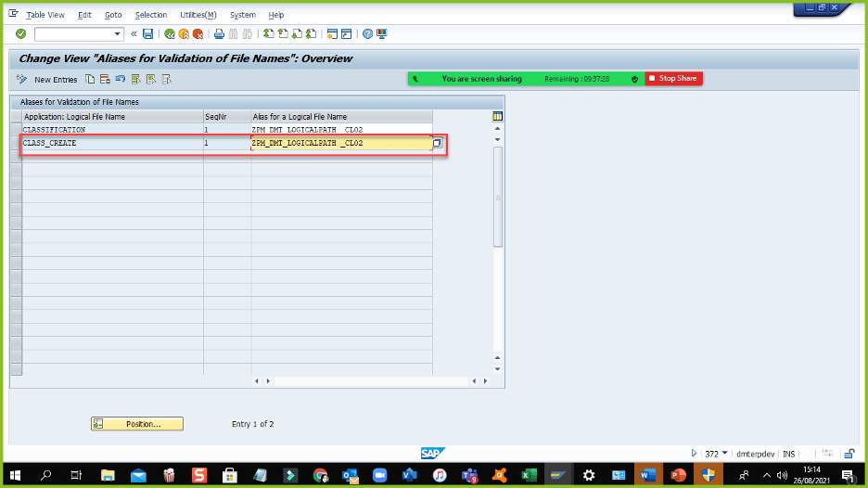Screen dimensions: 868x488
Task: Click the green Back arrow icon
Action: tap(170, 34)
